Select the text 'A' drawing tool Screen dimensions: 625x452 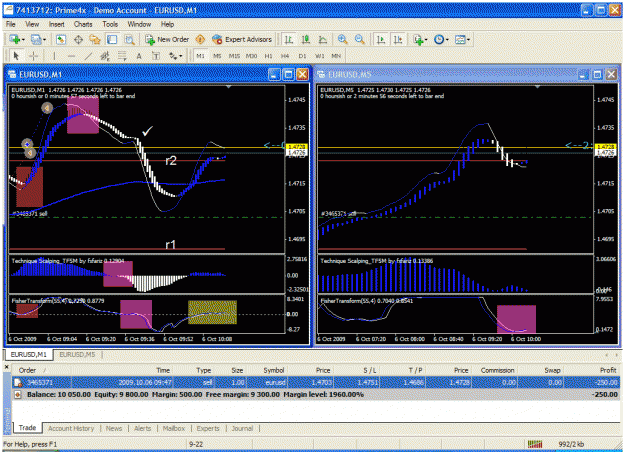139,56
